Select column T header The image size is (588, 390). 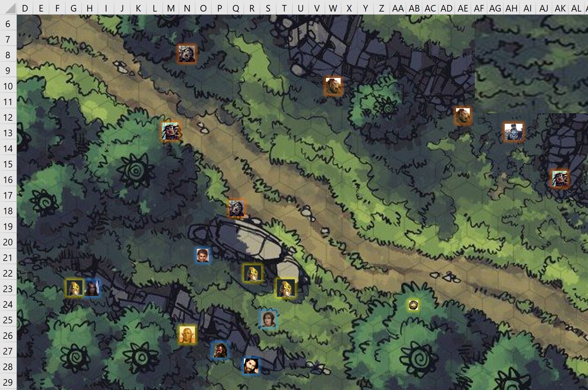(x=284, y=8)
